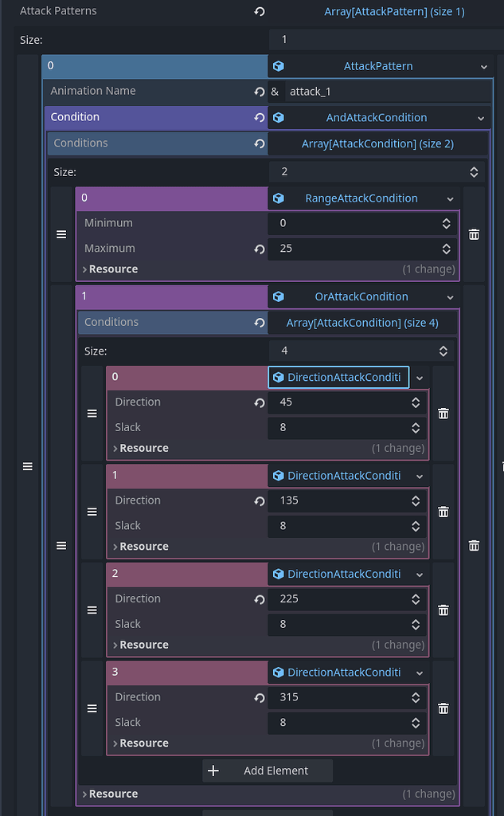Click the Direction 225 value stepper
Viewport: 504px width, 816px height.
[x=416, y=599]
